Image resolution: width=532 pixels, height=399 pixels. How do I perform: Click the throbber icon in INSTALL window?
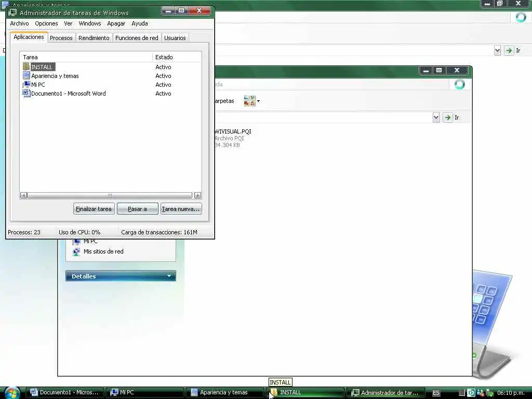coord(459,84)
